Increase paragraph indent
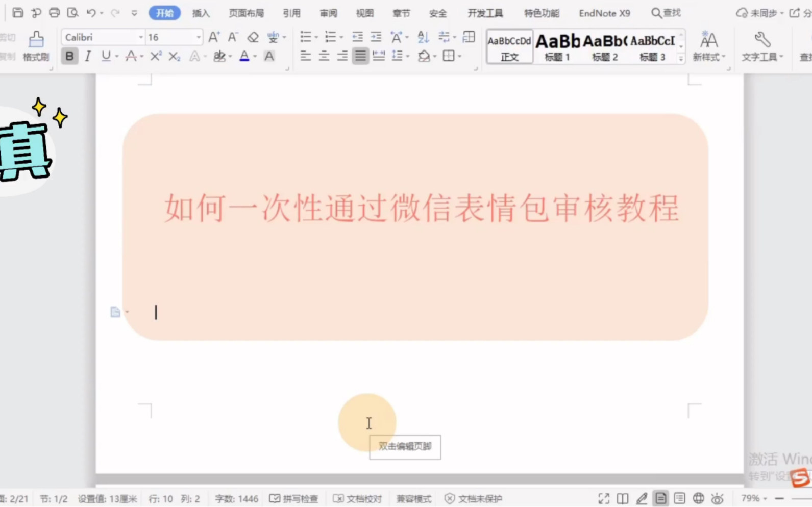Screen dimensions: 812x507 click(376, 37)
